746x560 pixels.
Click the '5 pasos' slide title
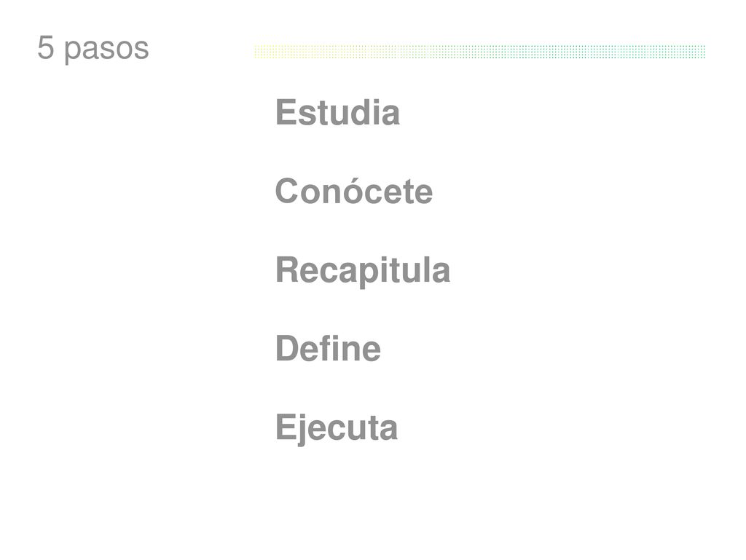93,49
